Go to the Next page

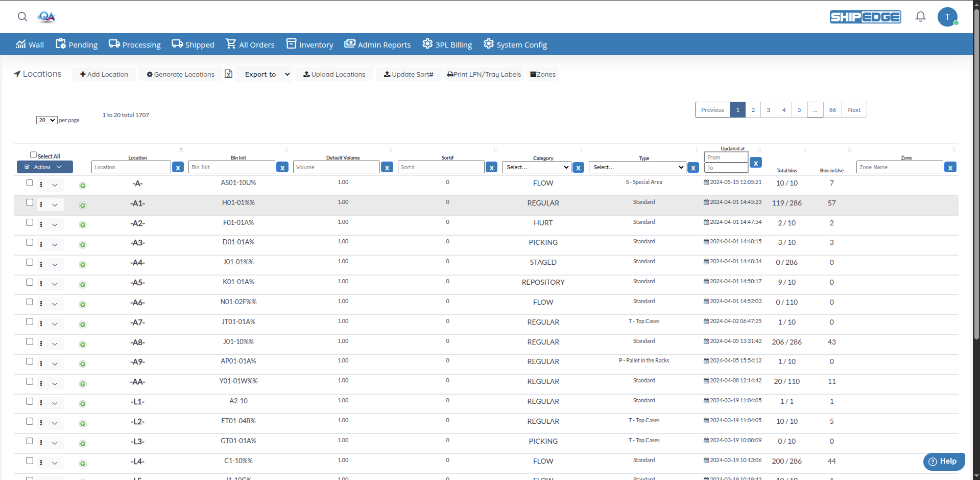854,110
